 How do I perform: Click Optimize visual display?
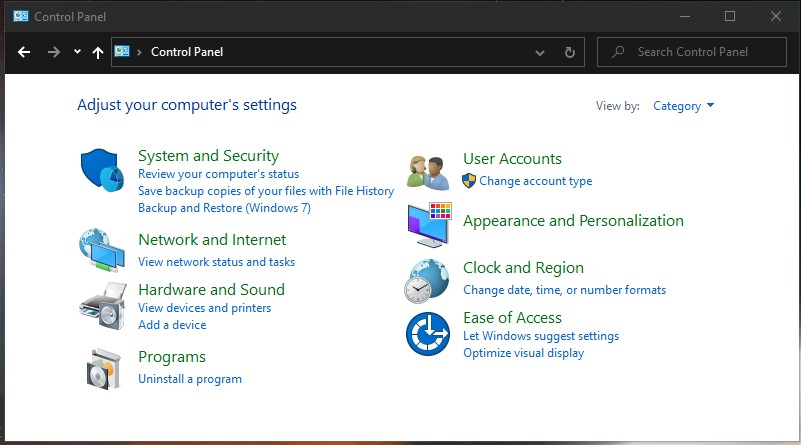click(524, 353)
